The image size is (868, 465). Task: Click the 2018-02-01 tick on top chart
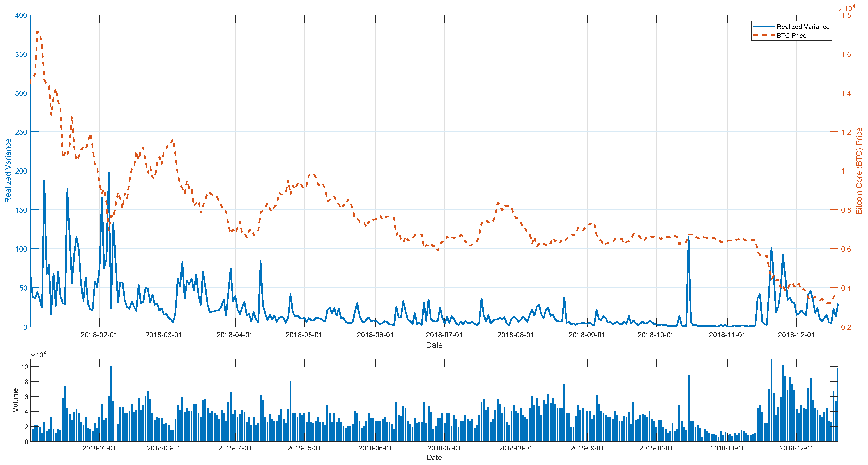click(x=99, y=335)
